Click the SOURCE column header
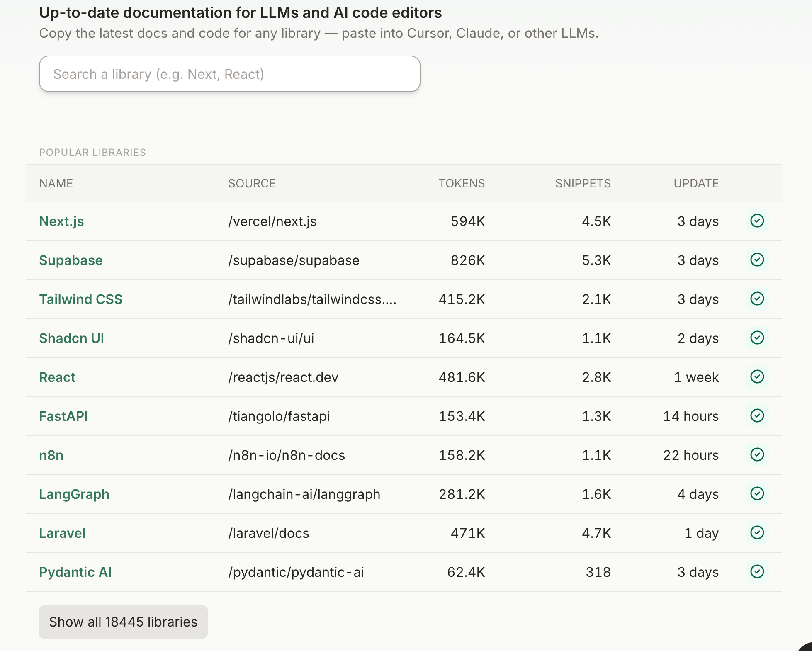This screenshot has height=651, width=812. point(252,183)
